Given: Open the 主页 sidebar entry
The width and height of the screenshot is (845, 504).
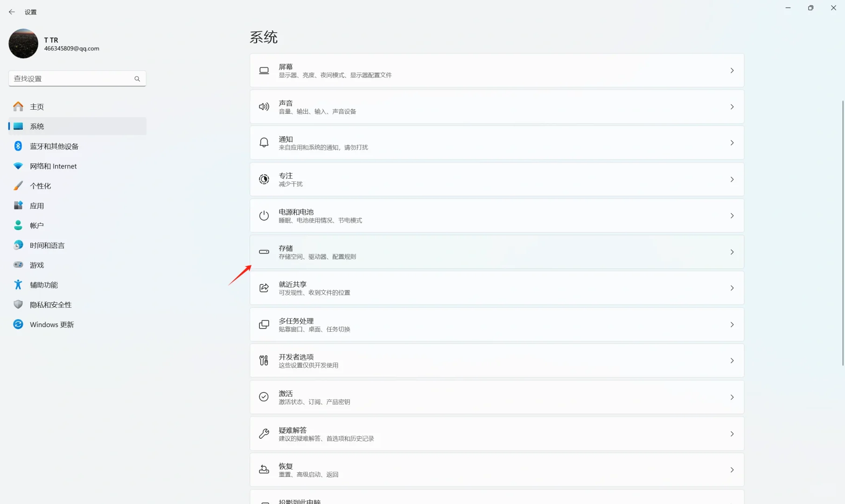Looking at the screenshot, I should pos(36,106).
